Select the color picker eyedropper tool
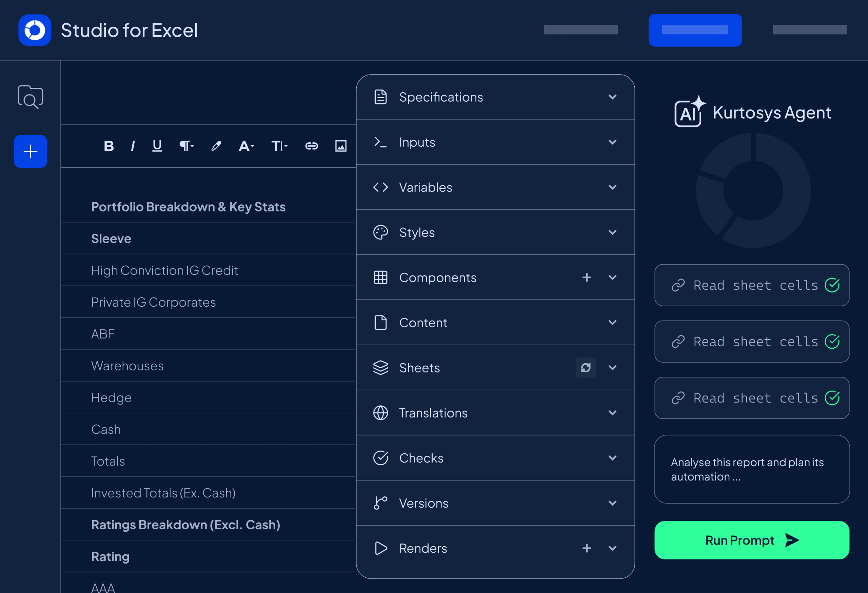The height and width of the screenshot is (593, 868). pos(216,146)
